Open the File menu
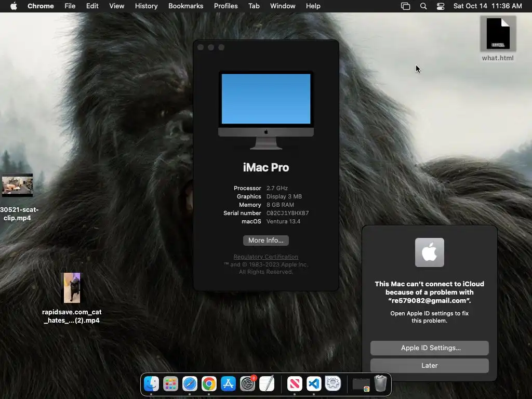 [x=70, y=6]
